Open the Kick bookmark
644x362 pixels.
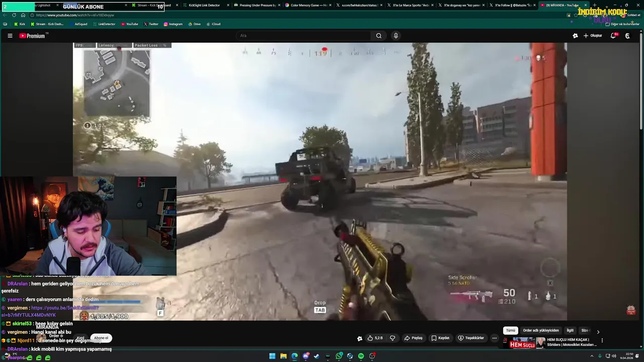[x=20, y=24]
